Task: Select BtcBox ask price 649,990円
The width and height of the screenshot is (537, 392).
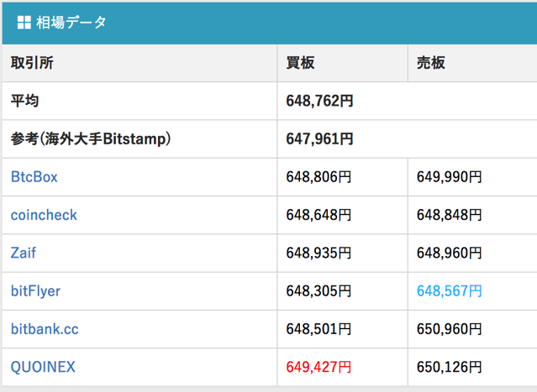Action: 450,177
